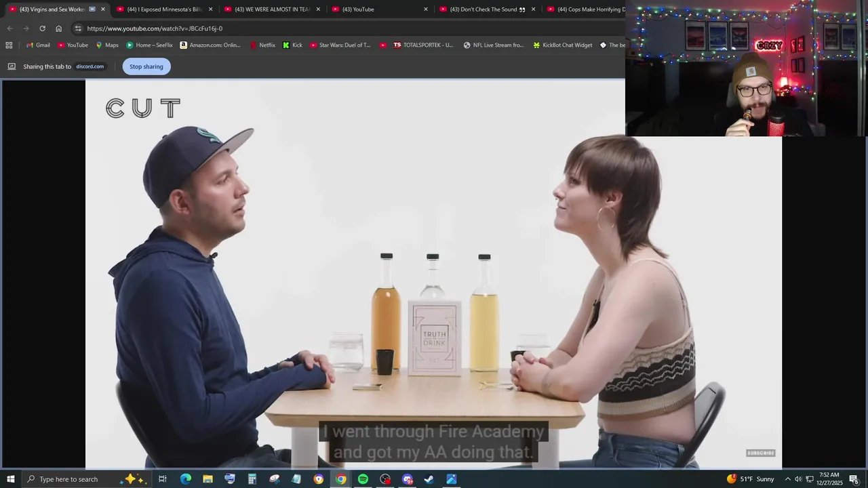
Task: Click the screen sharing indicator icon
Action: [x=12, y=66]
